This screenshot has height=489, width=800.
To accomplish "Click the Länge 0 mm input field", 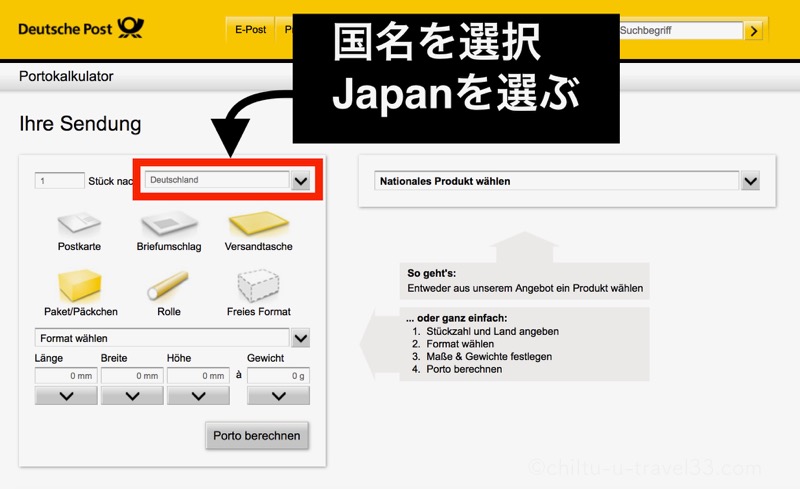I will pyautogui.click(x=66, y=376).
